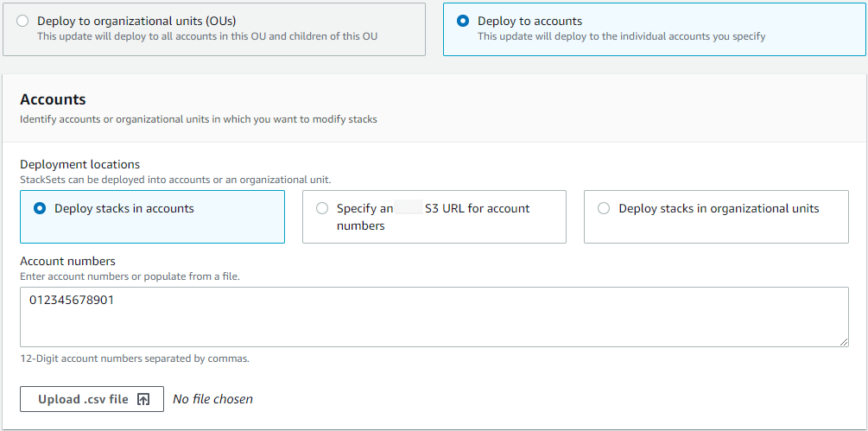Screen dimensions: 868x431
Task: Click the resize grip of the account numbers box
Action: pyautogui.click(x=843, y=341)
